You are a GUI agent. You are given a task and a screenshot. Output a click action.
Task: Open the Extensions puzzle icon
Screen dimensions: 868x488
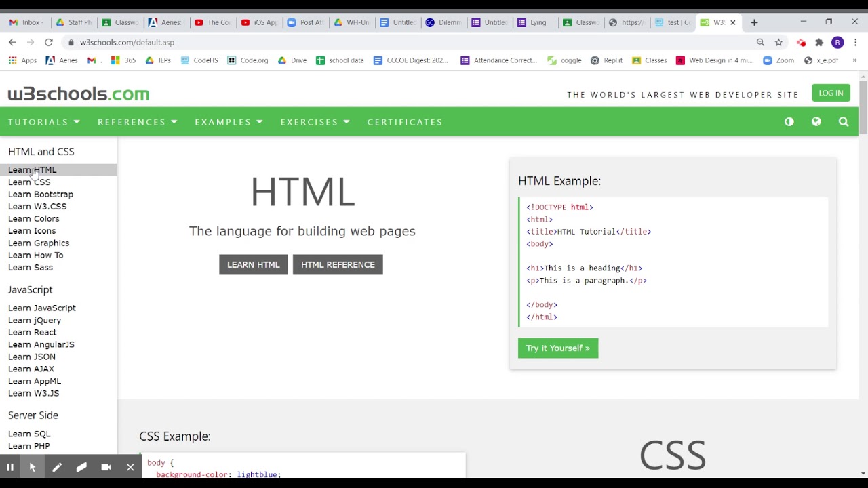click(819, 43)
